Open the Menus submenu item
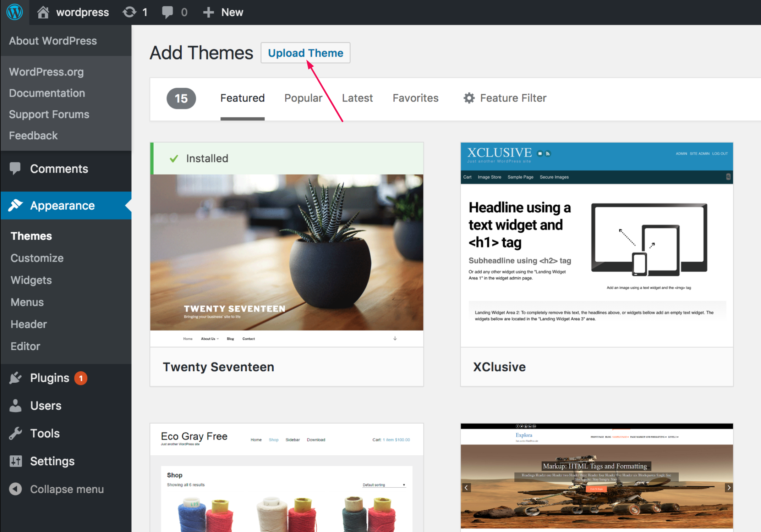761x532 pixels. (27, 302)
